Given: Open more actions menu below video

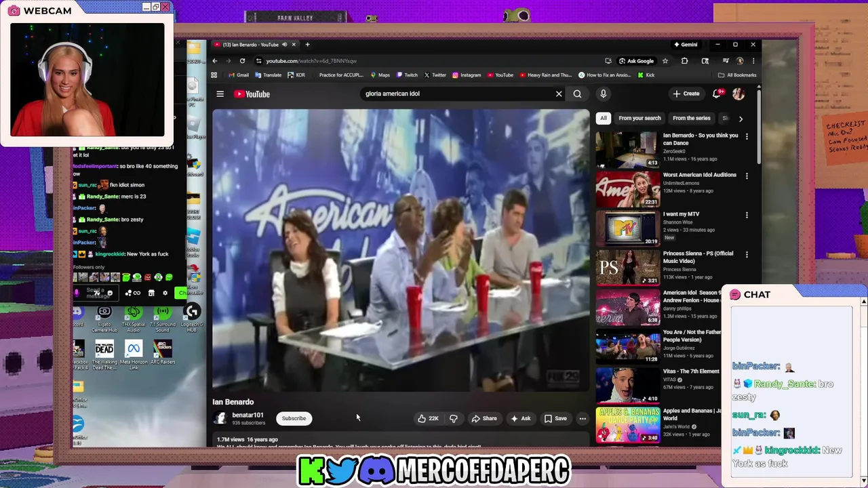Looking at the screenshot, I should (582, 418).
